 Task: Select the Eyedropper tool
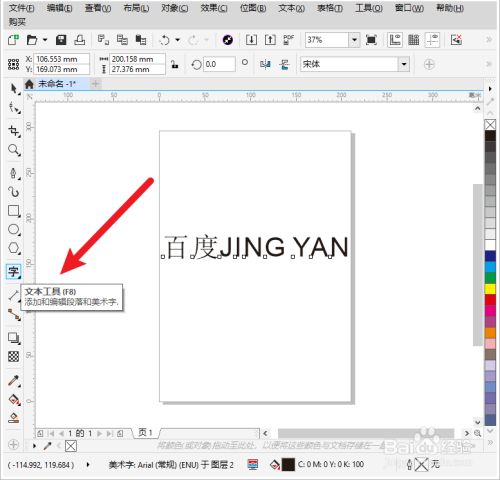14,380
